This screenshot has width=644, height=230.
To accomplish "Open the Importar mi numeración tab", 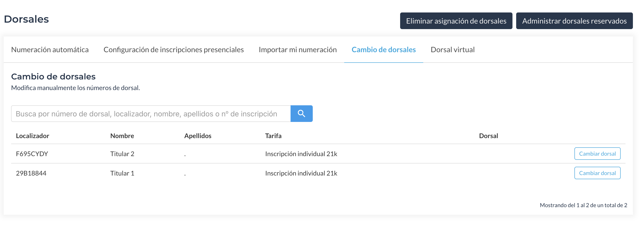I will pos(297,50).
